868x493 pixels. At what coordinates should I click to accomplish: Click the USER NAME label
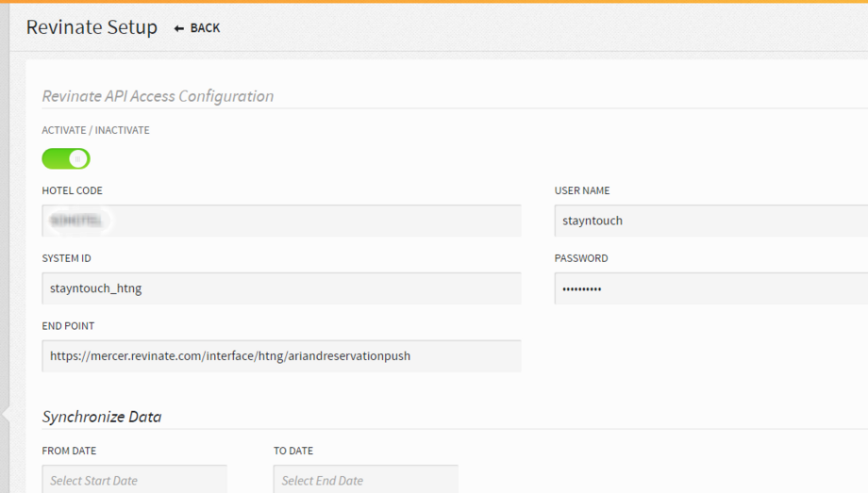pyautogui.click(x=582, y=190)
